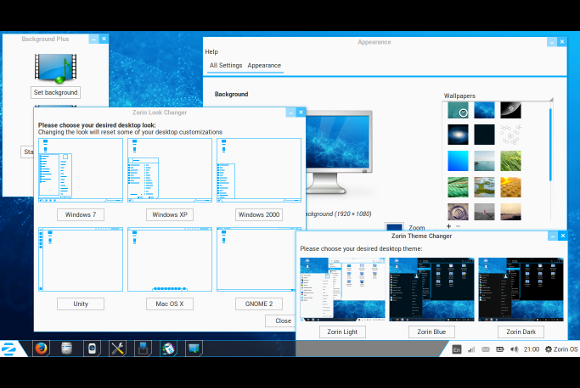Open the file manager taskbar icon
Screen dimensions: 580x388
pos(67,348)
